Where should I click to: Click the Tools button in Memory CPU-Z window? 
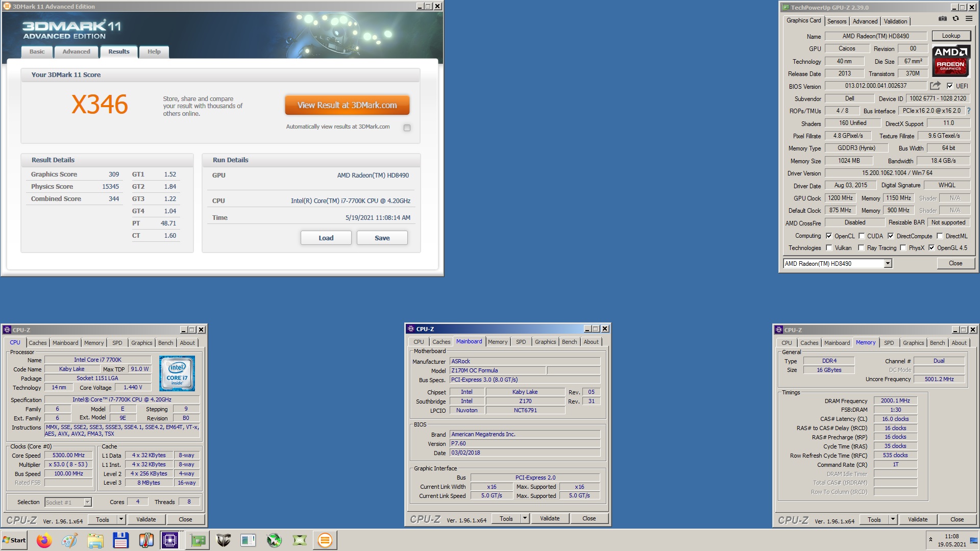[x=874, y=519]
